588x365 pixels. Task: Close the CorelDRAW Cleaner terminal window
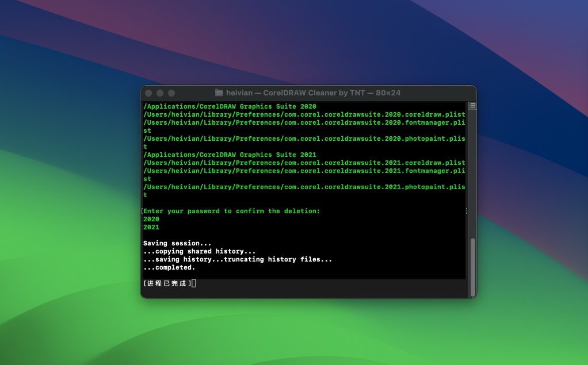pos(148,93)
